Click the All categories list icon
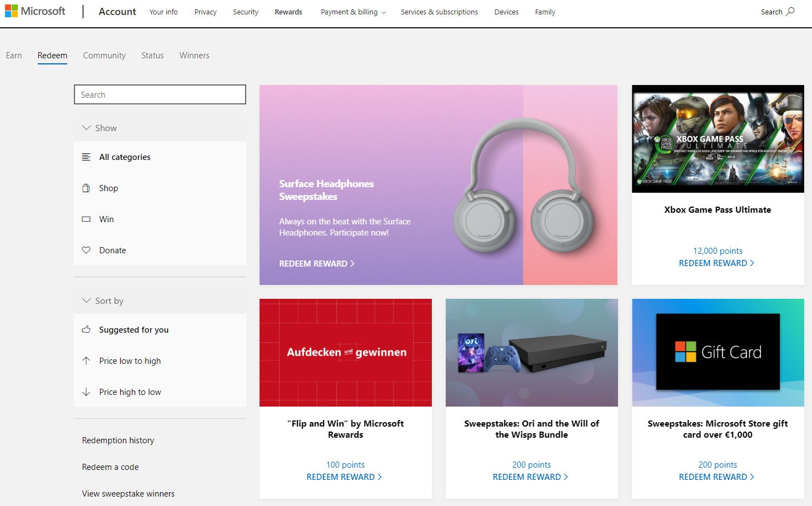This screenshot has height=506, width=812. point(87,157)
